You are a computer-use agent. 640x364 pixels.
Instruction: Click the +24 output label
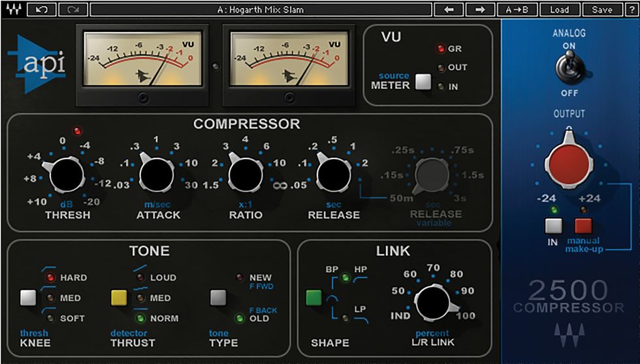tap(589, 198)
